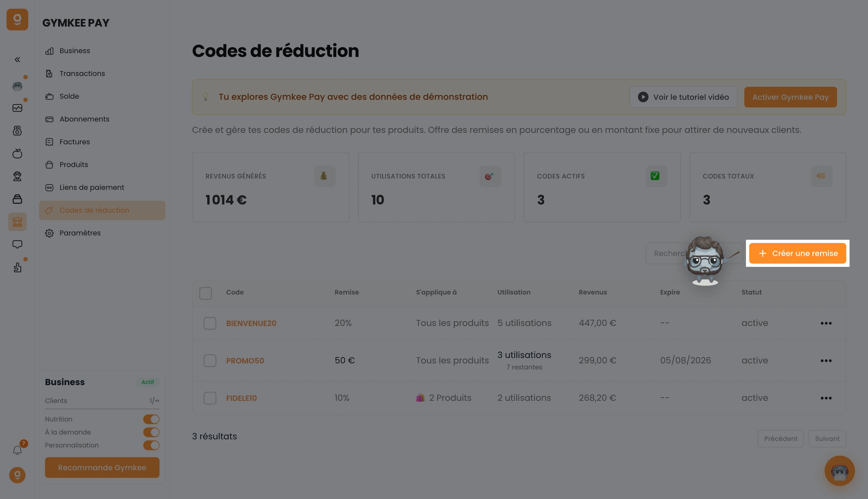The height and width of the screenshot is (499, 868).
Task: Open Paramètres in the sidebar
Action: (102, 233)
